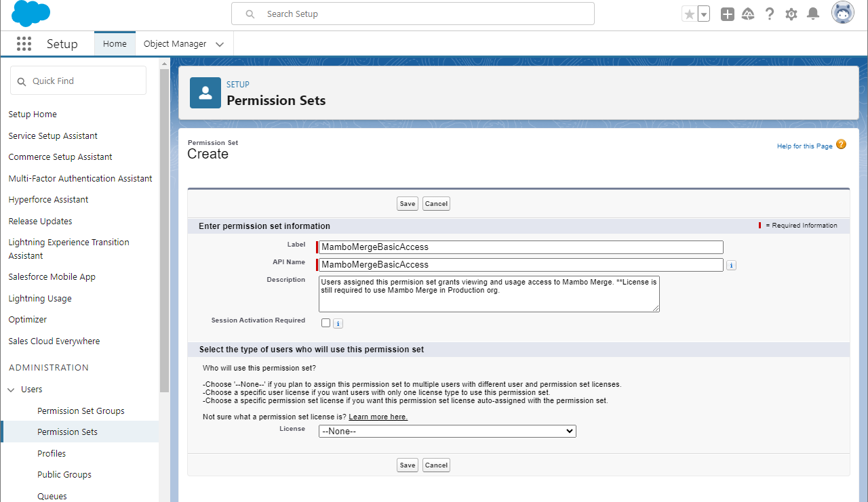This screenshot has width=868, height=502.
Task: Open the Global Actions plus icon
Action: point(728,14)
